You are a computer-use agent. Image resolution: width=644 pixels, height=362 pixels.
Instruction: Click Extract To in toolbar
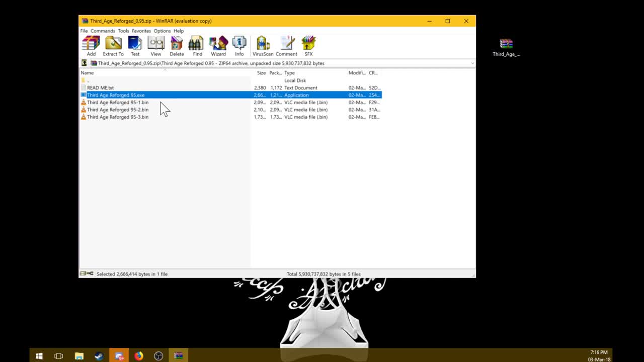click(113, 45)
